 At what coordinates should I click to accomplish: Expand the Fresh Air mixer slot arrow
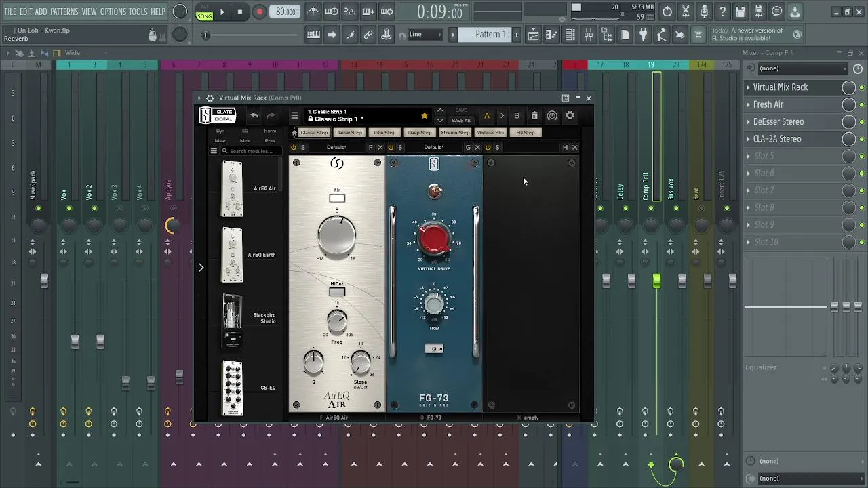coord(749,104)
